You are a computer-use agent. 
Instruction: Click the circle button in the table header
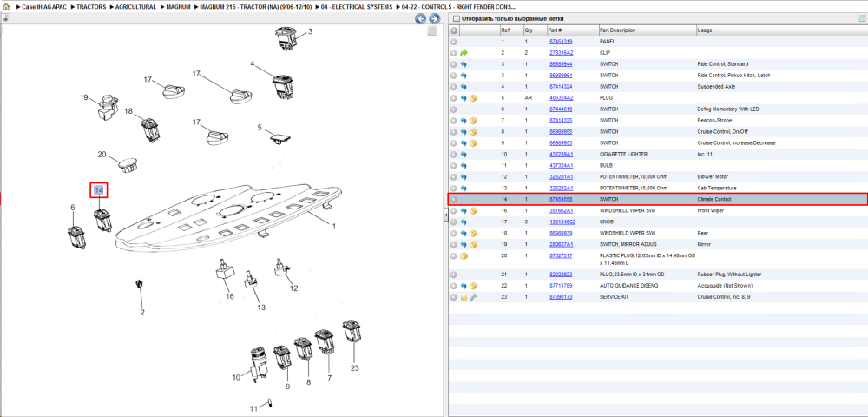tap(453, 30)
